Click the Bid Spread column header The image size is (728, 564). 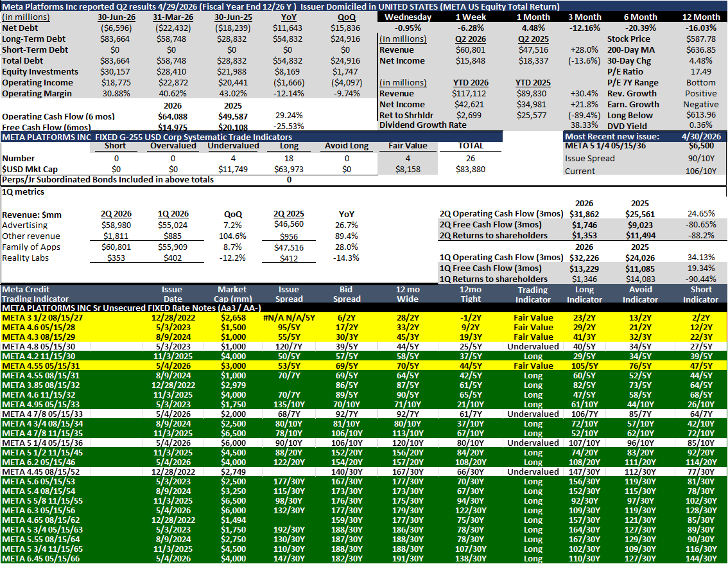347,295
